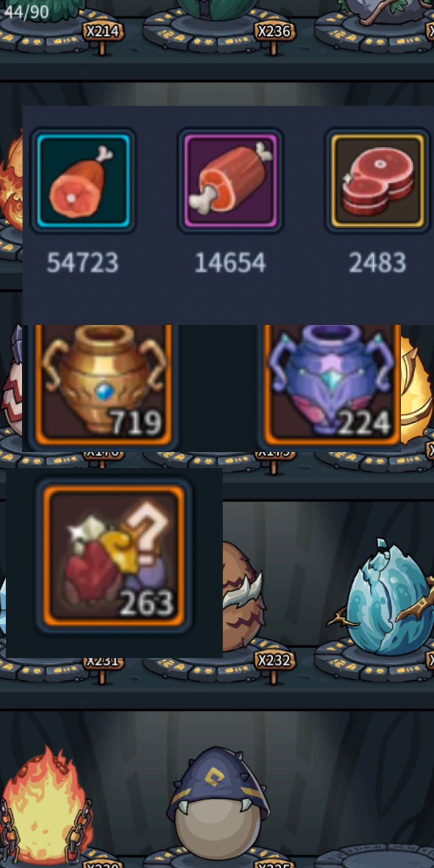434x868 pixels.
Task: Tap the purple star urn with 224 count
Action: click(332, 385)
